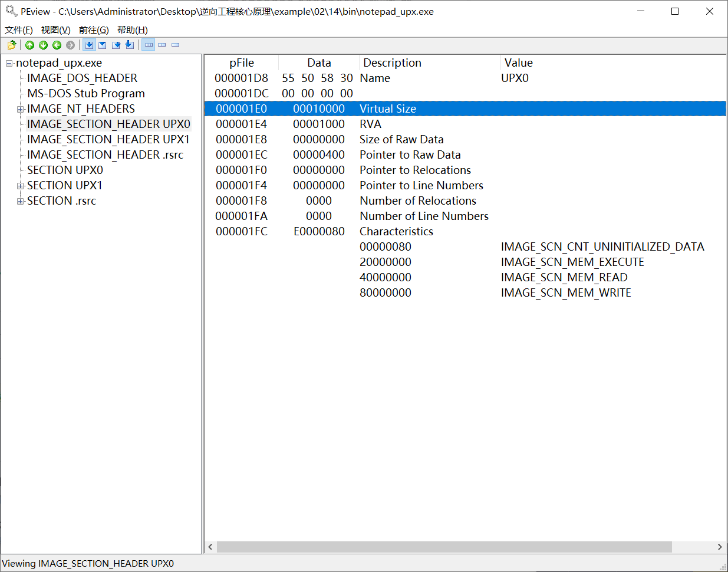728x572 pixels.
Task: Toggle the two-segment width view button
Action: 162,45
